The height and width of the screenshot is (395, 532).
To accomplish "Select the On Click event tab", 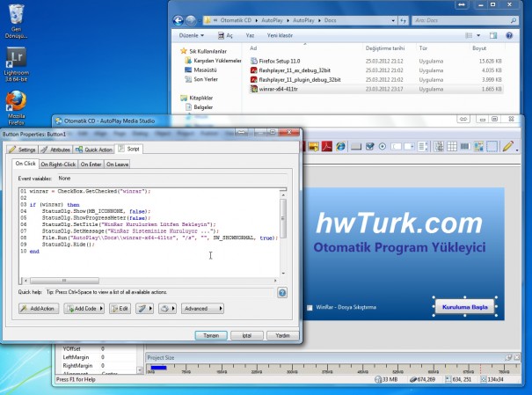I will (x=26, y=164).
